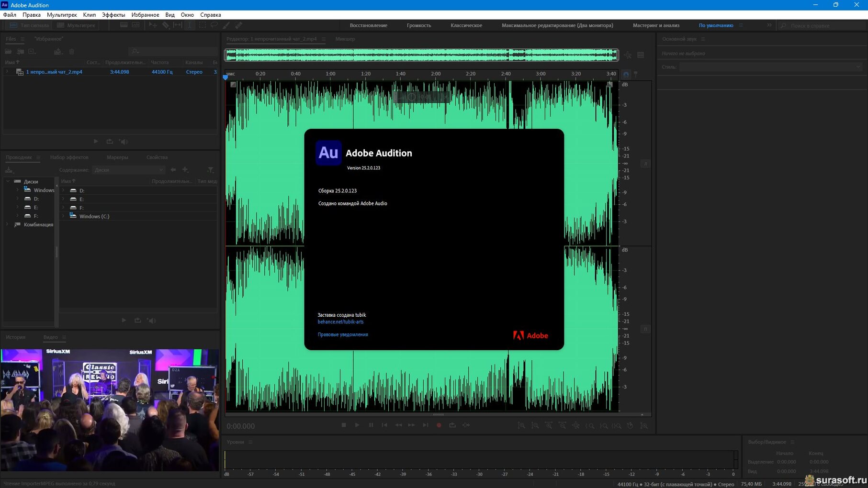
Task: Start playback with transport Play button
Action: click(x=357, y=425)
